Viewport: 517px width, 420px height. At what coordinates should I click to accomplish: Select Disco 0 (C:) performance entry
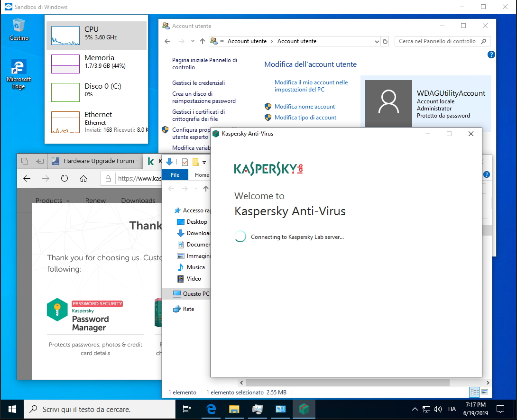pos(96,92)
